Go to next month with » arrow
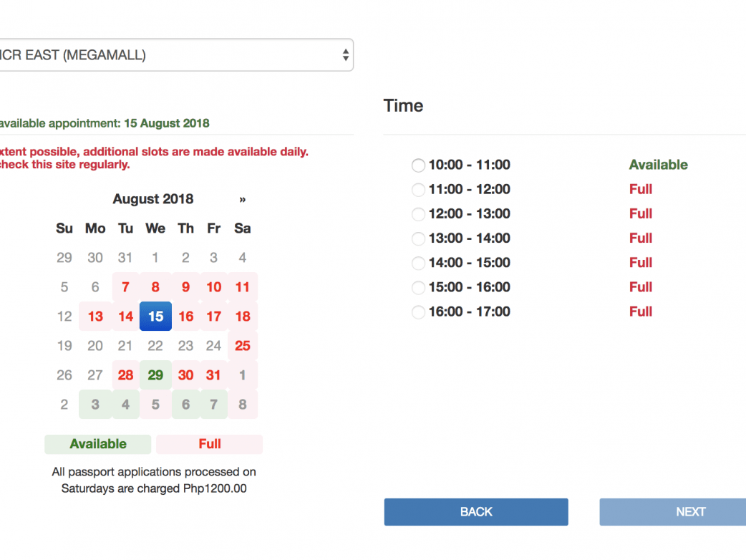Screen dimensions: 746x560 (243, 200)
